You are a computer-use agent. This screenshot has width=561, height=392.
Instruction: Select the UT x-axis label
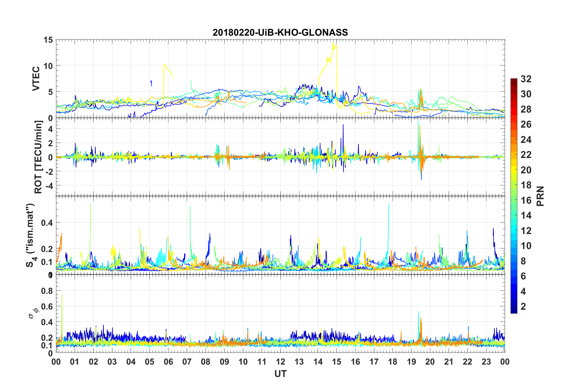click(x=280, y=374)
